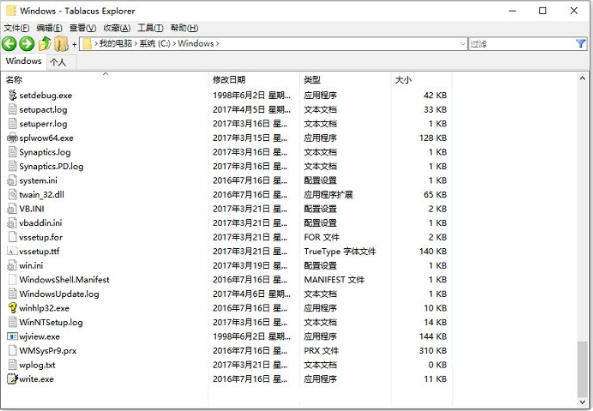Image resolution: width=593 pixels, height=411 pixels.
Task: Click the setupact.log file icon
Action: coord(12,109)
